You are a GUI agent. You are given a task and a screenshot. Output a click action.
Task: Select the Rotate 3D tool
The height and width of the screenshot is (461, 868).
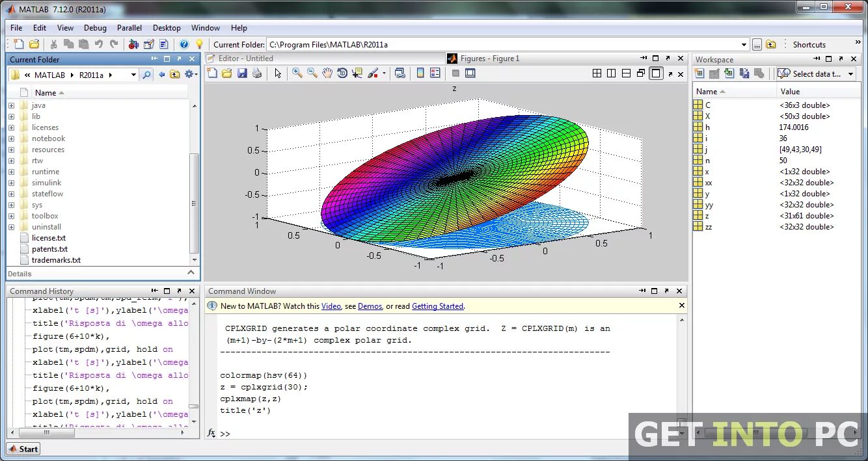(x=342, y=73)
